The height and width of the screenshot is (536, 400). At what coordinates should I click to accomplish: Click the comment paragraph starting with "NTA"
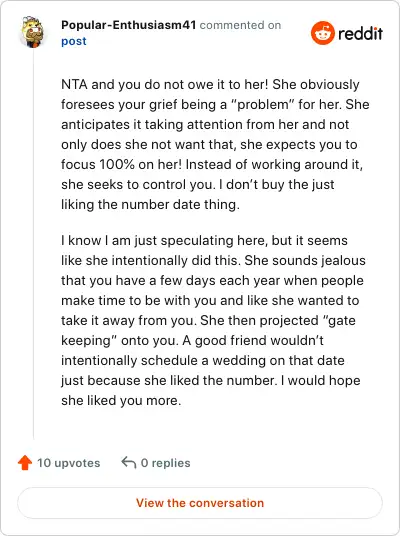[215, 144]
